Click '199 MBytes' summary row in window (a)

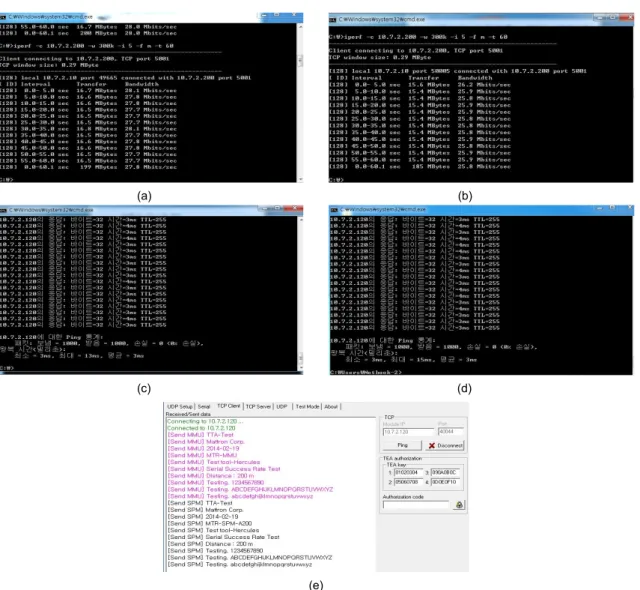(88, 167)
